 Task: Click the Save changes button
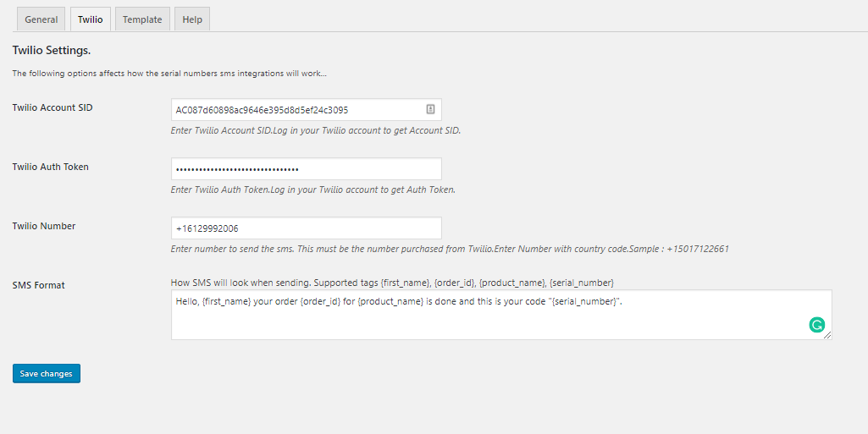[47, 373]
